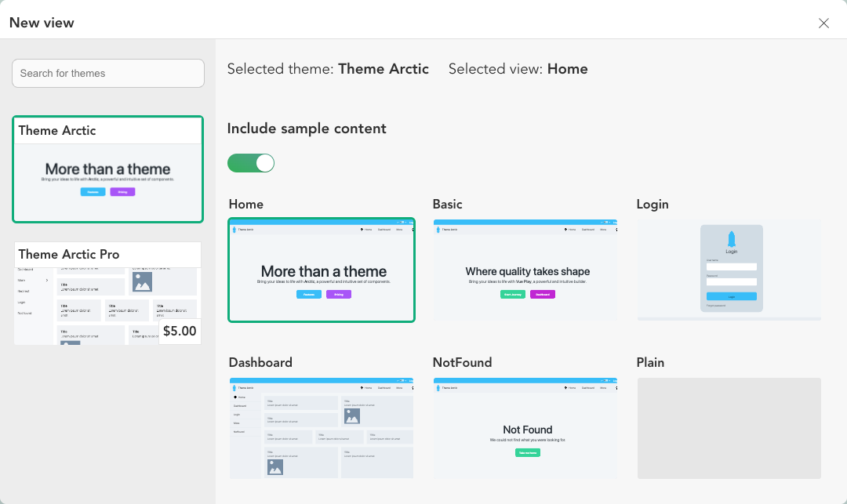The image size is (847, 504).
Task: Click the Dashboard label heading
Action: pyautogui.click(x=260, y=363)
